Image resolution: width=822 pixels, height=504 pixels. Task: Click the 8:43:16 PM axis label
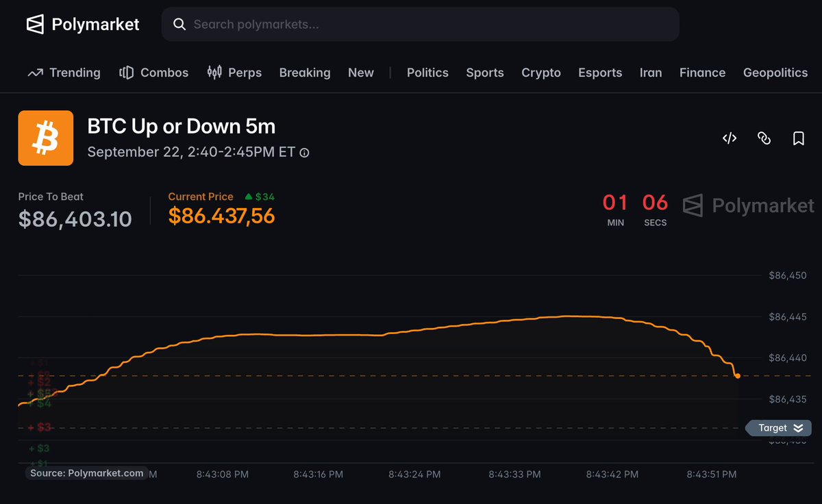(x=320, y=474)
